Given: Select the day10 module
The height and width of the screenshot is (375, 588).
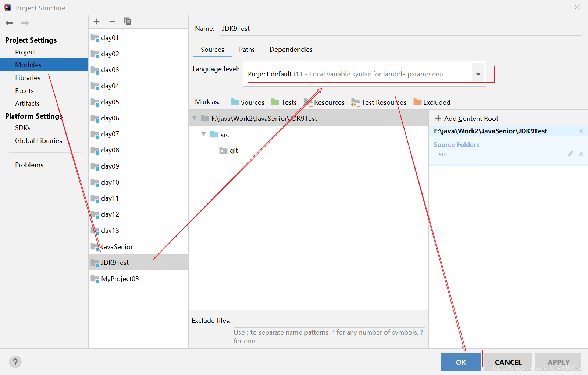Looking at the screenshot, I should pos(138,183).
